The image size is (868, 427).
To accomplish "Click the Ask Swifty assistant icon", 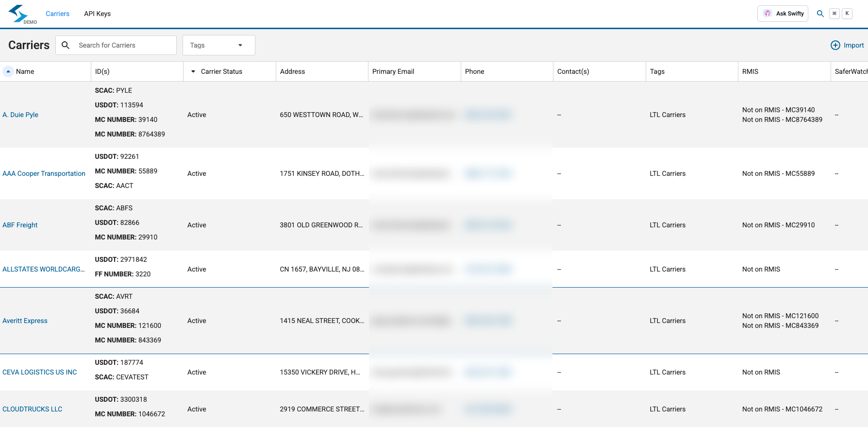I will pyautogui.click(x=768, y=14).
